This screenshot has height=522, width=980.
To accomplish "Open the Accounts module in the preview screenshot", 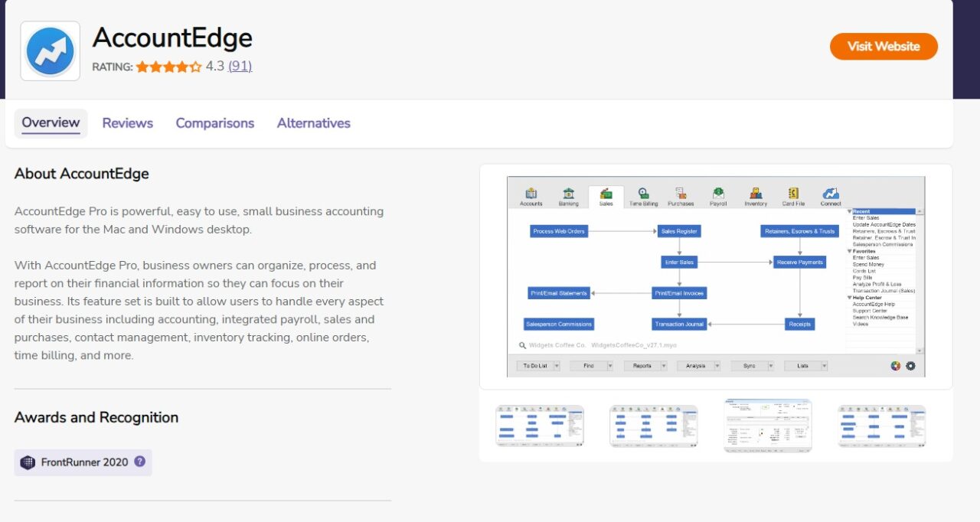I will (x=531, y=196).
